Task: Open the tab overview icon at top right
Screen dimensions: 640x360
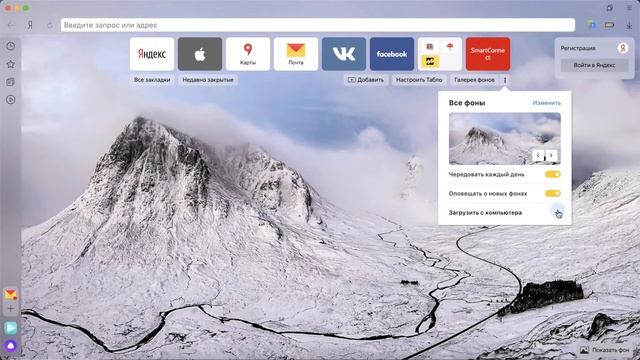Action: [610, 8]
